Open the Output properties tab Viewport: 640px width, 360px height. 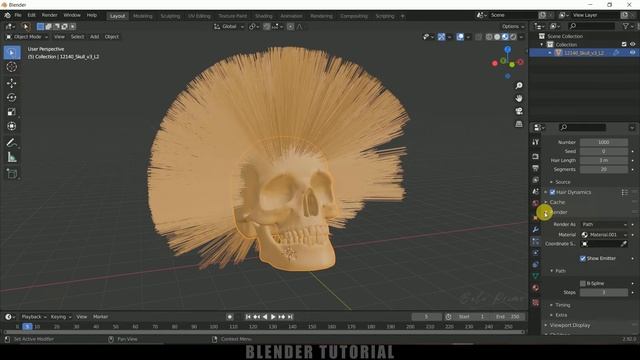tap(536, 168)
